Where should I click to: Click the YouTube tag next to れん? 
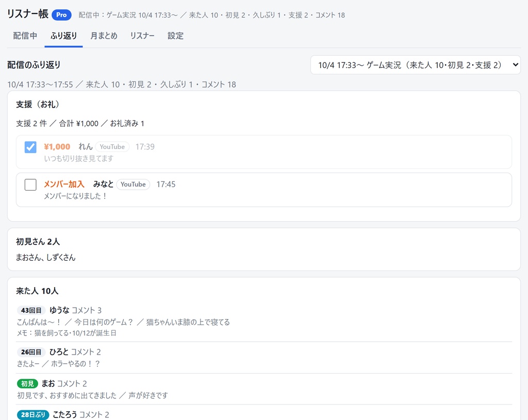pos(112,147)
